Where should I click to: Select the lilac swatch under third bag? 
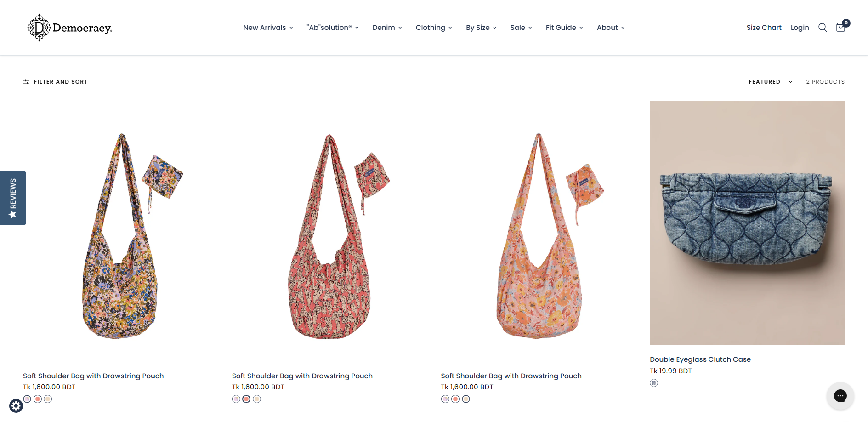coord(445,399)
